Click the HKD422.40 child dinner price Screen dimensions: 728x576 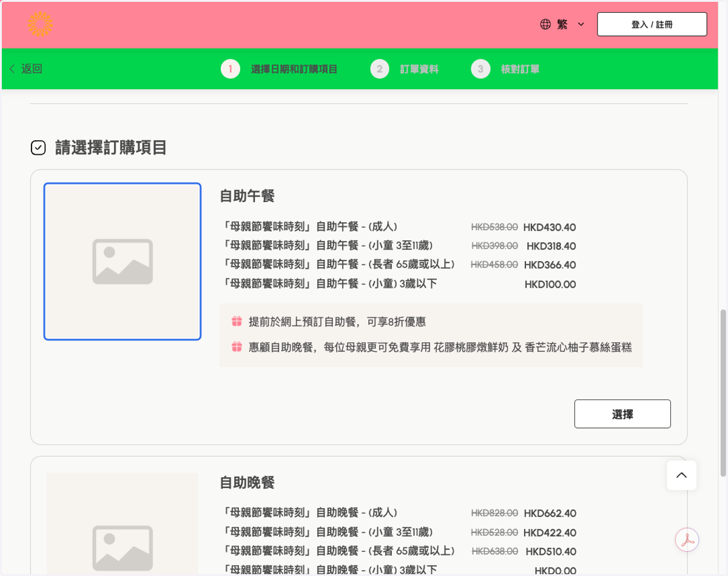point(550,533)
